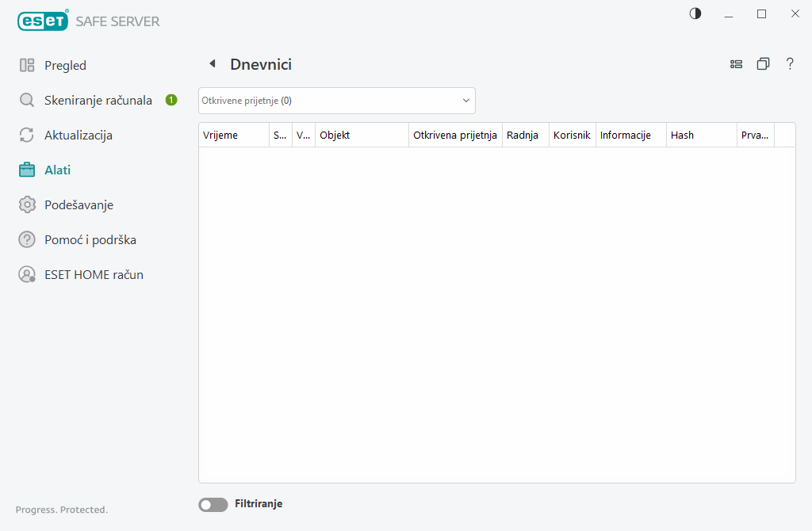Image resolution: width=812 pixels, height=531 pixels.
Task: Click the Alati toolbox icon
Action: coord(27,170)
